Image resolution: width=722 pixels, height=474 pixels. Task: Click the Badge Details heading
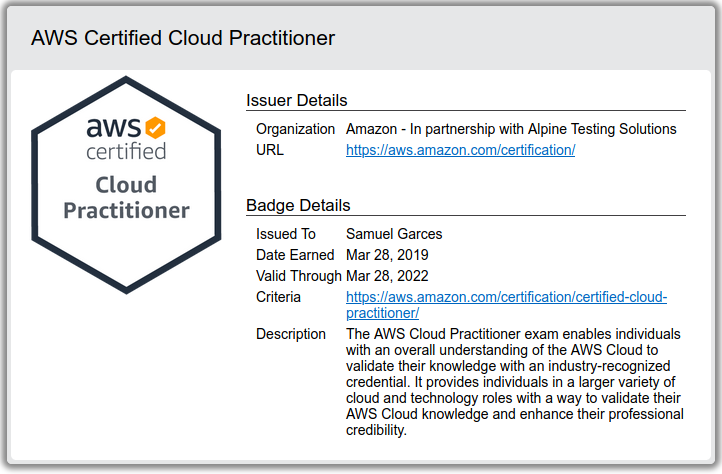298,205
